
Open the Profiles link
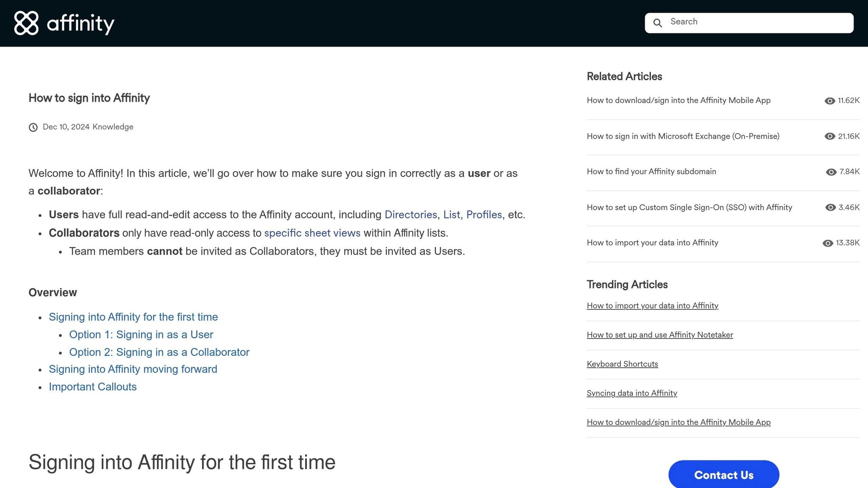click(x=484, y=215)
